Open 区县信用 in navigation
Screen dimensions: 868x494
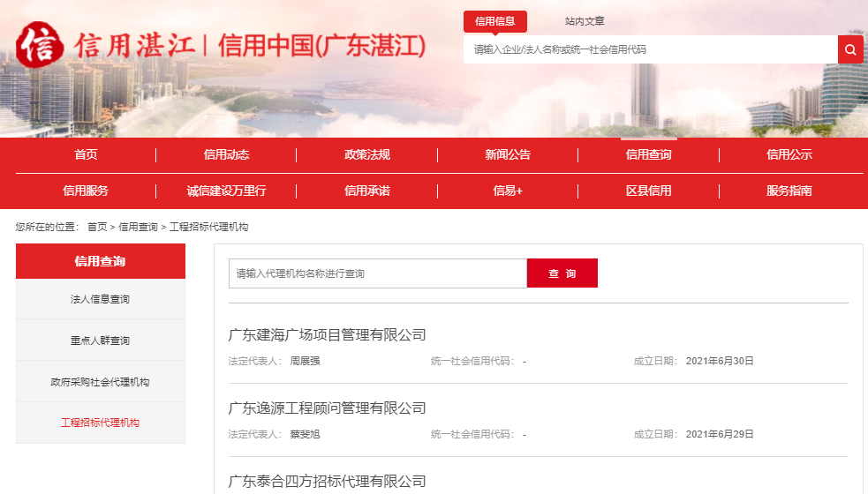(x=648, y=191)
